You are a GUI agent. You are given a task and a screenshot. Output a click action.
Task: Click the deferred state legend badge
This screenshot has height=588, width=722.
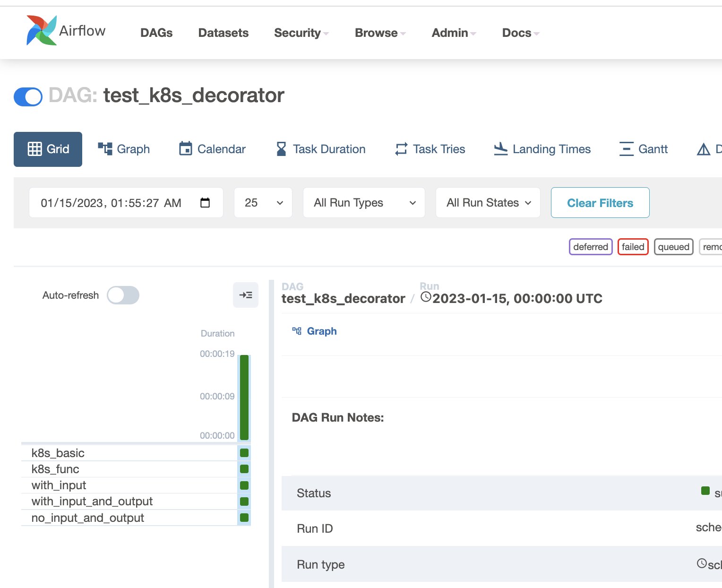click(x=591, y=247)
